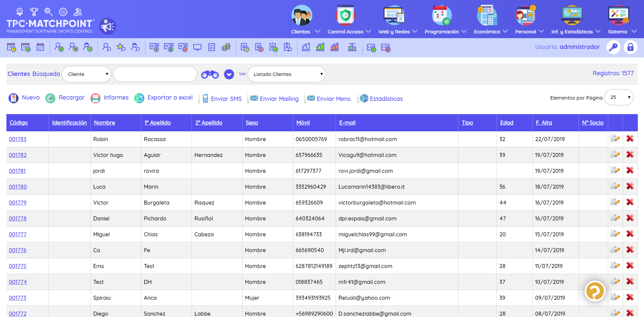Click the document sheet toolbar icon
This screenshot has height=317, width=644.
pyautogui.click(x=212, y=47)
